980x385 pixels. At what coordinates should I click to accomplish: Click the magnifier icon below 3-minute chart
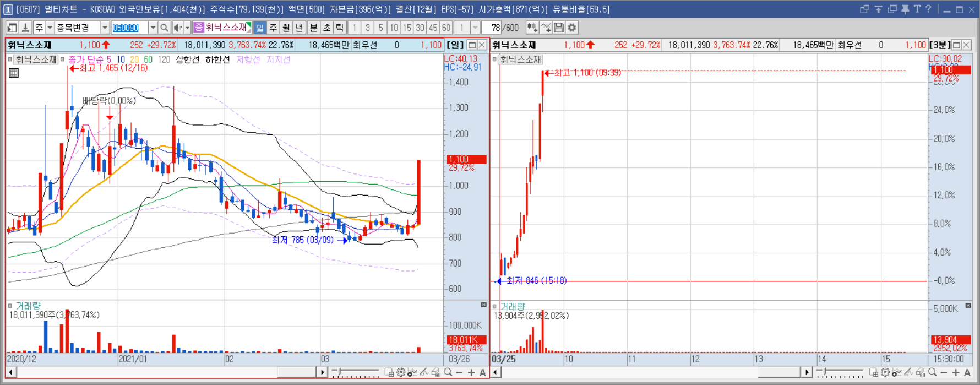pos(933,373)
